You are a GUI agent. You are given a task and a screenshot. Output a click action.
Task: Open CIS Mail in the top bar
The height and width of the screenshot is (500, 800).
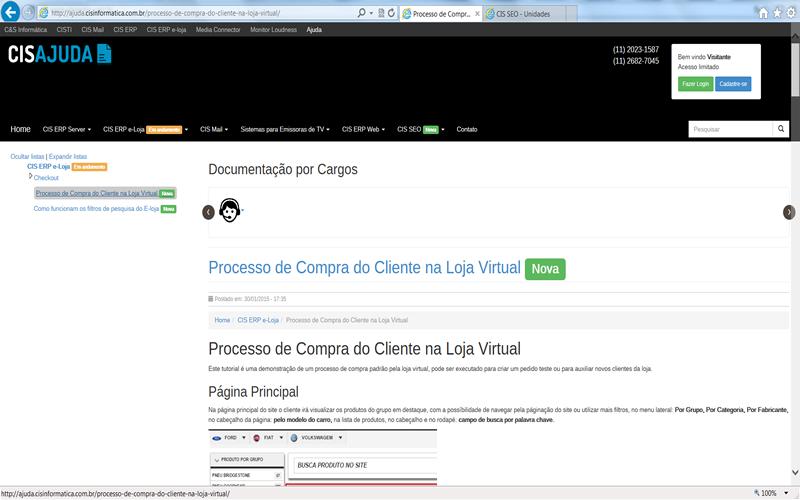[x=92, y=30]
